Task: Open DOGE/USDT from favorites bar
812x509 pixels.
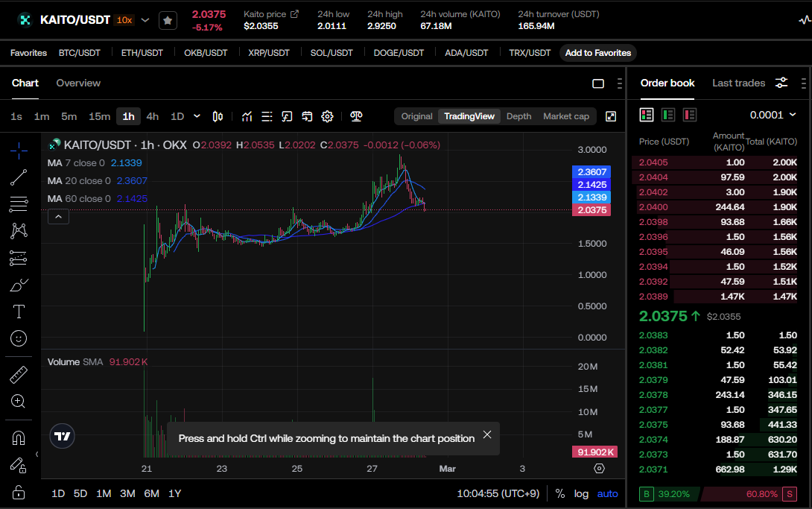Action: pyautogui.click(x=399, y=53)
